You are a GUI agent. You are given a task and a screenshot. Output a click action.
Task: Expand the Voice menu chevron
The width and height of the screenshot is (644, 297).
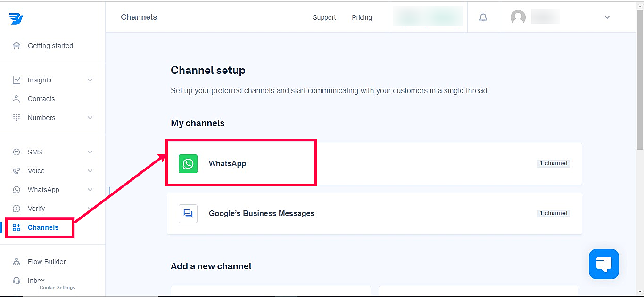tap(90, 171)
